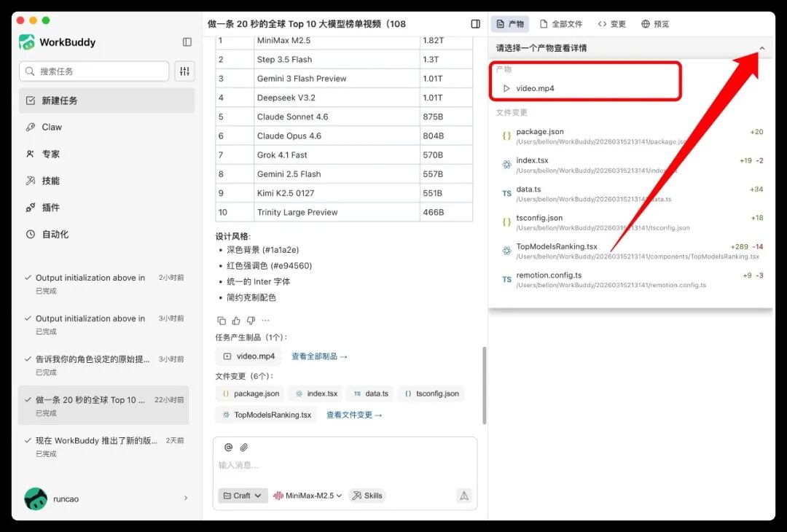
Task: Open 新建任务 in the sidebar
Action: (107, 101)
